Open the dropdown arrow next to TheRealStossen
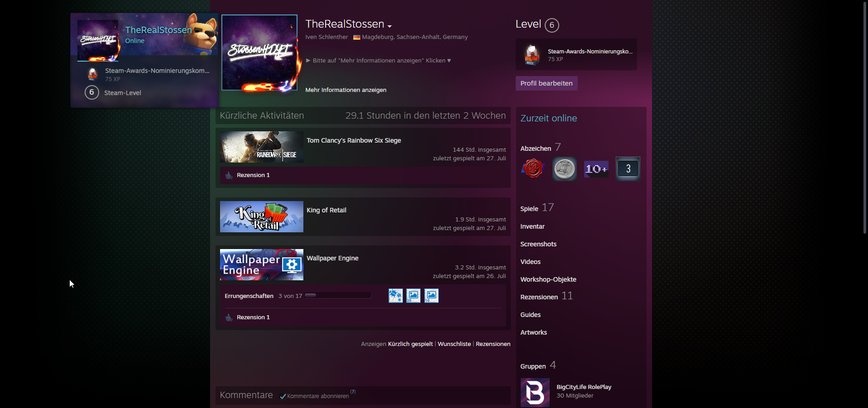 click(x=389, y=26)
